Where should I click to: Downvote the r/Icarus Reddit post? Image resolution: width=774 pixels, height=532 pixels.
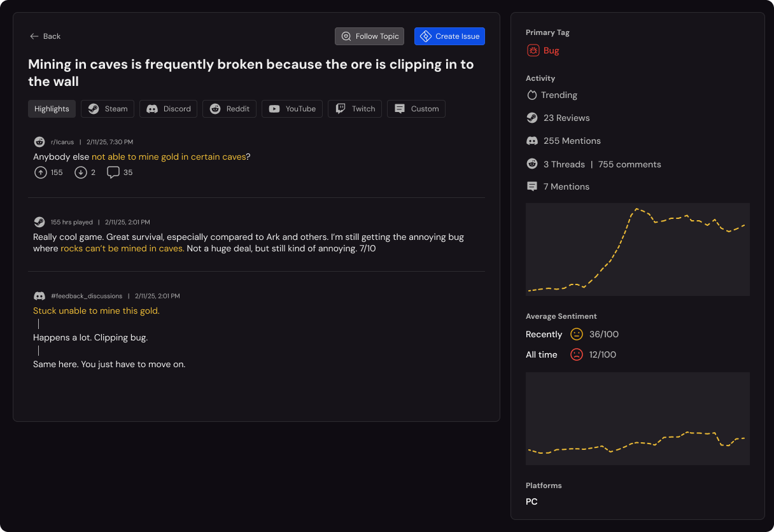(81, 172)
